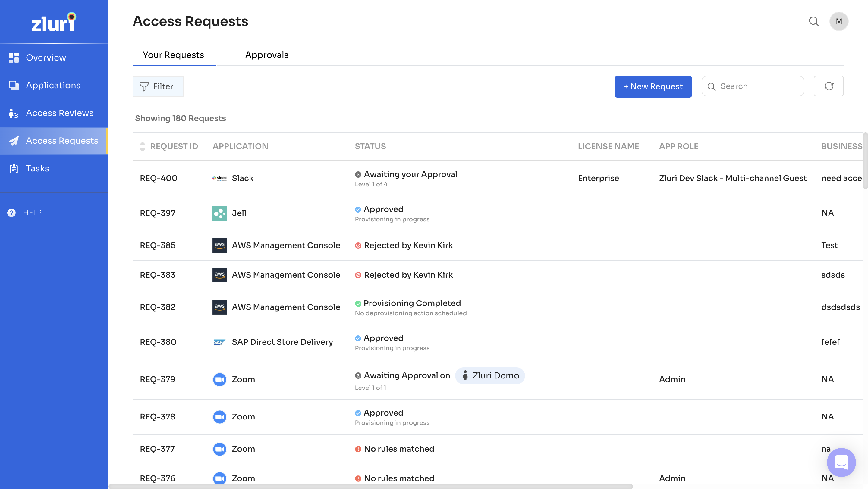Click the Enterprise license name cell

click(599, 178)
